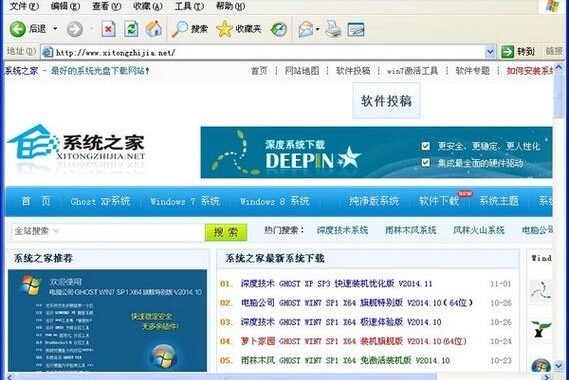Select the 首页 navigation tab

pos(36,201)
